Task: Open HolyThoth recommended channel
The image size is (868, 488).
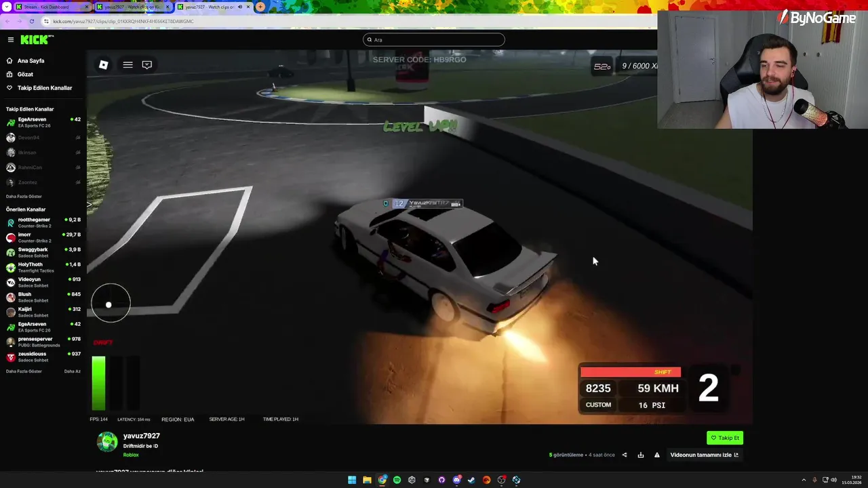Action: coord(43,267)
